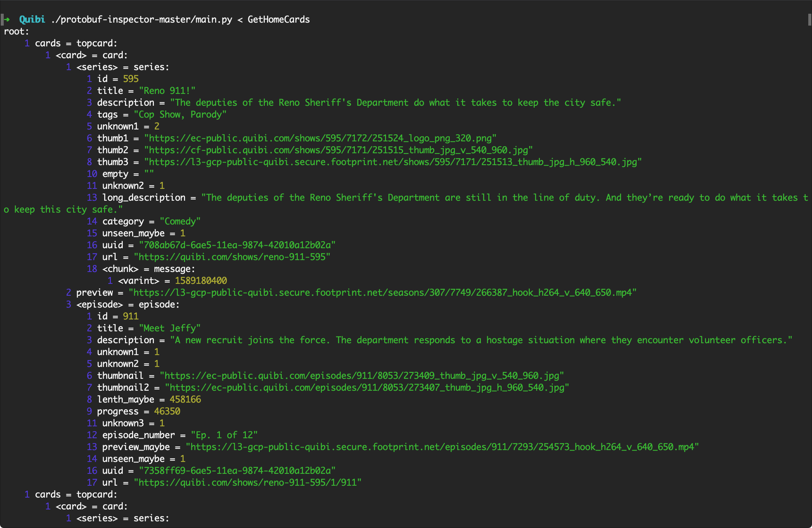
Task: Click the '<chunk> = message:' line
Action: [149, 269]
